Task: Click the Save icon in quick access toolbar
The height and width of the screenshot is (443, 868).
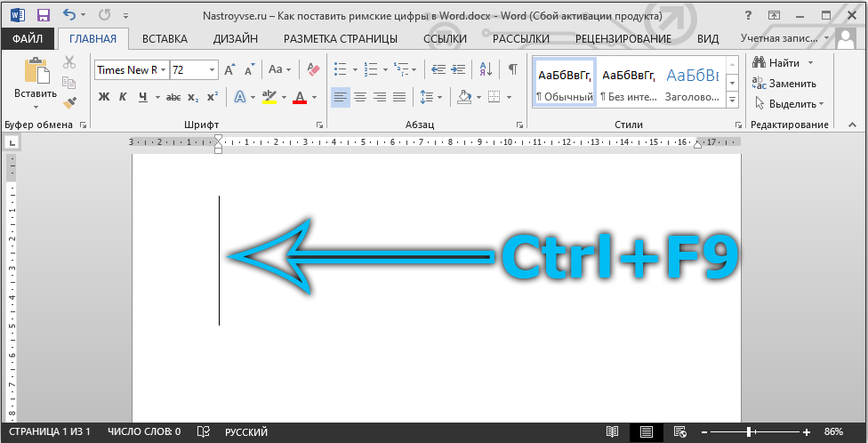Action: pos(43,15)
